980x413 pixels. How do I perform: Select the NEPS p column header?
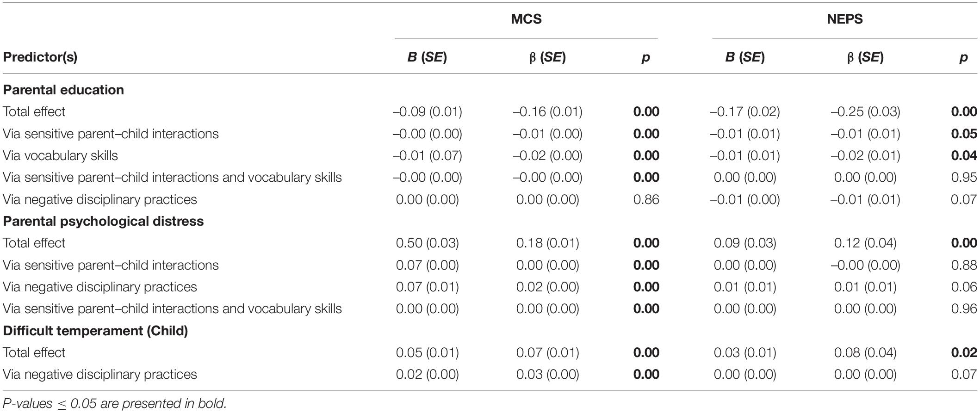click(964, 57)
